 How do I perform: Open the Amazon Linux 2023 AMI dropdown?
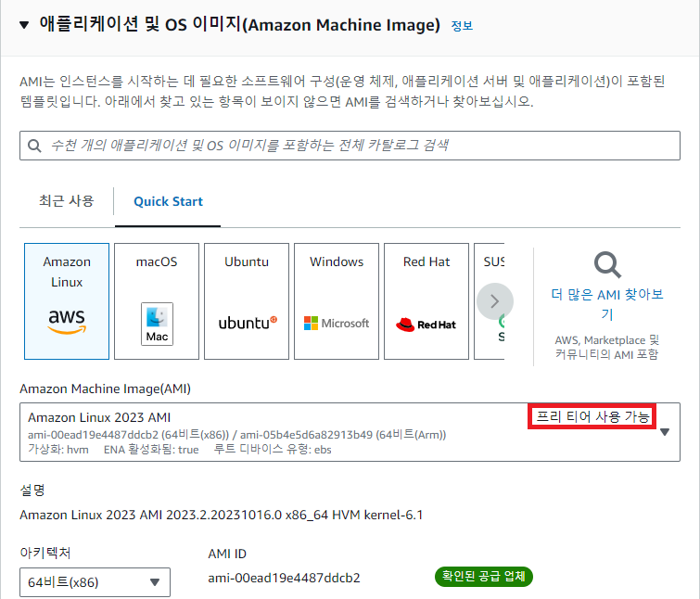point(350,432)
